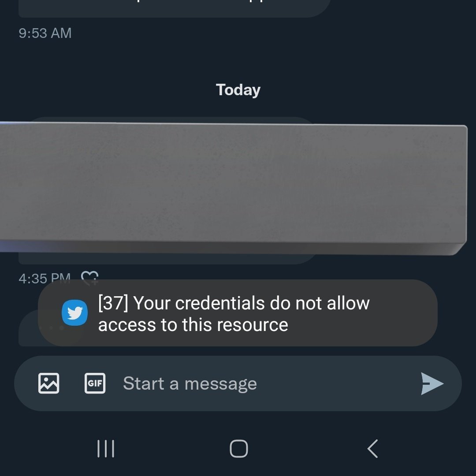This screenshot has height=476, width=476.
Task: Select the gray redacted message block
Action: (x=233, y=188)
